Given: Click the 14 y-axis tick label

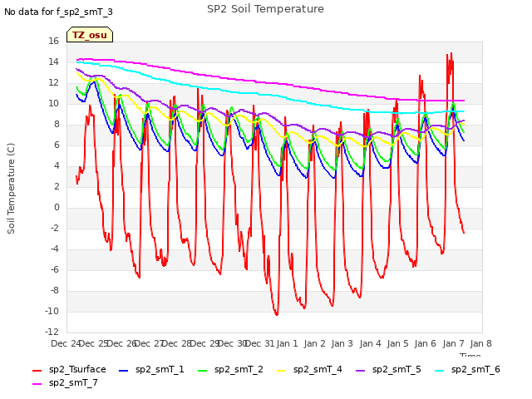Looking at the screenshot, I should (x=53, y=62).
